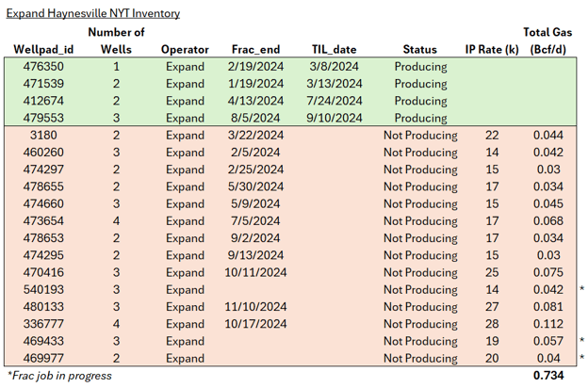This screenshot has height=388, width=588.
Task: Click wellpad id cell 473654
Action: (x=43, y=220)
